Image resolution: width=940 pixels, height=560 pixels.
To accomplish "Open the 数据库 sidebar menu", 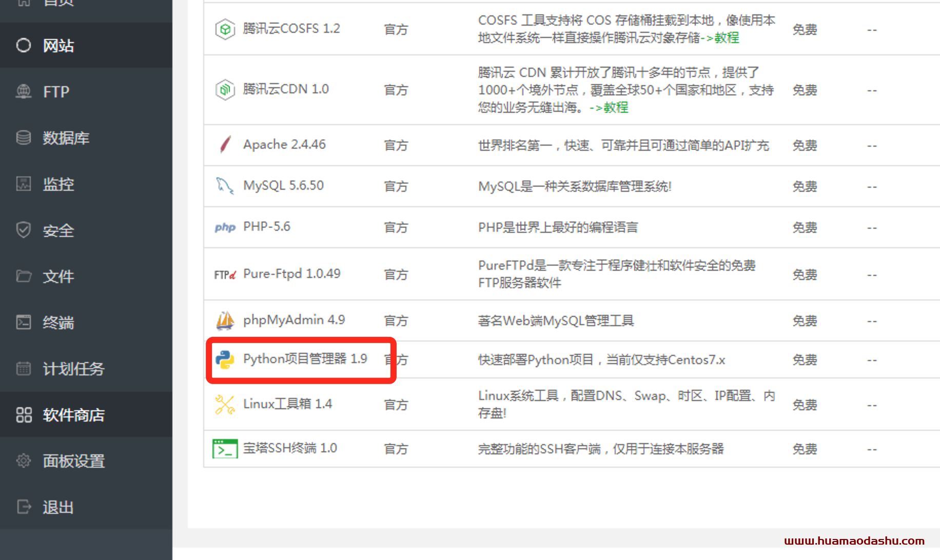I will 86,137.
